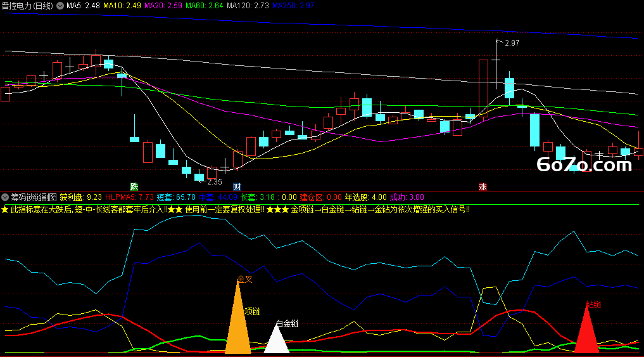Click the 筹码锁链副图 indicator name

tap(34, 197)
